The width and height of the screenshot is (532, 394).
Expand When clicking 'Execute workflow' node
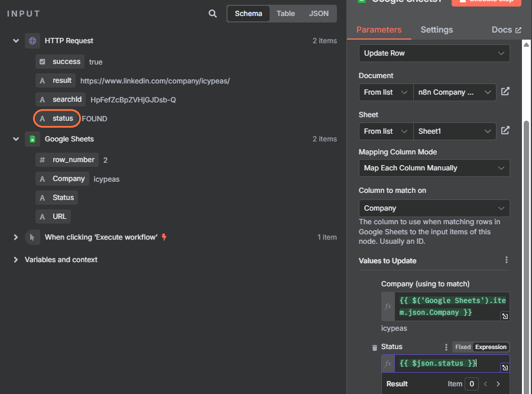coord(15,237)
